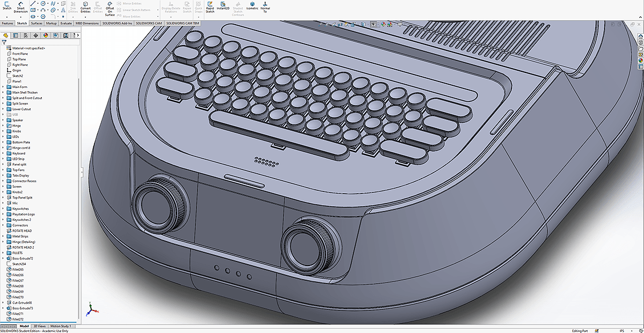
Task: Open the Markup tab
Action: [52, 24]
